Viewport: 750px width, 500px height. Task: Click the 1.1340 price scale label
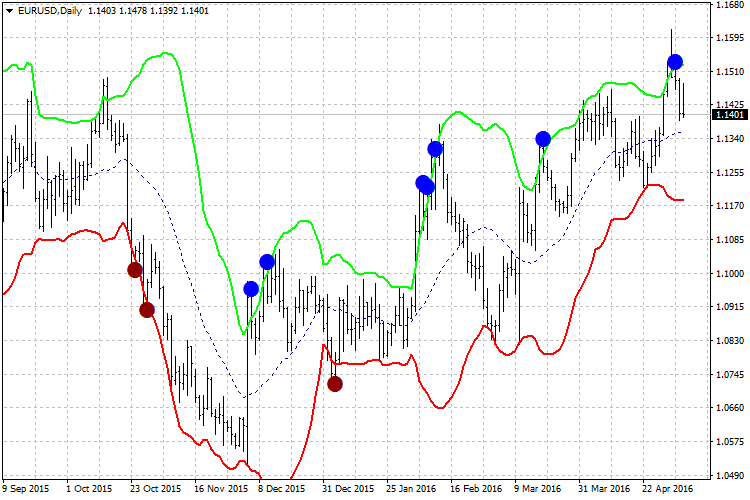tap(730, 139)
